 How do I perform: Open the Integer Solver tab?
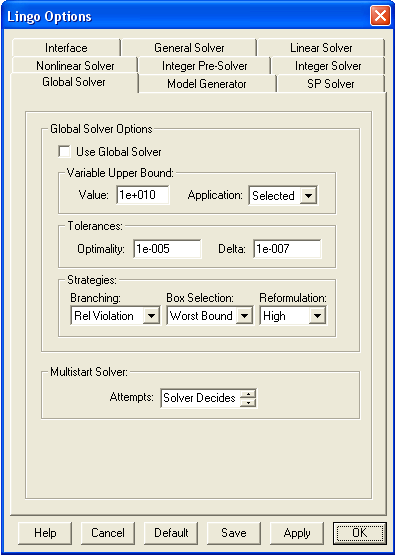(328, 66)
